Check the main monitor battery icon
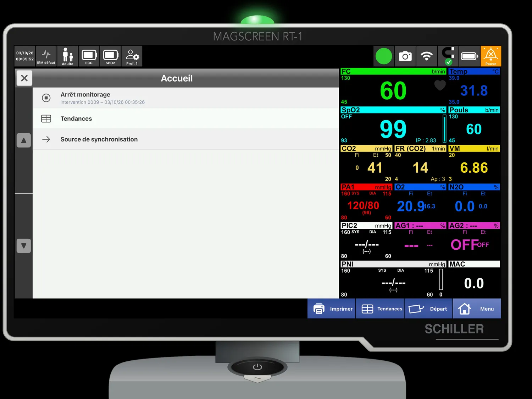The image size is (532, 399). 470,56
